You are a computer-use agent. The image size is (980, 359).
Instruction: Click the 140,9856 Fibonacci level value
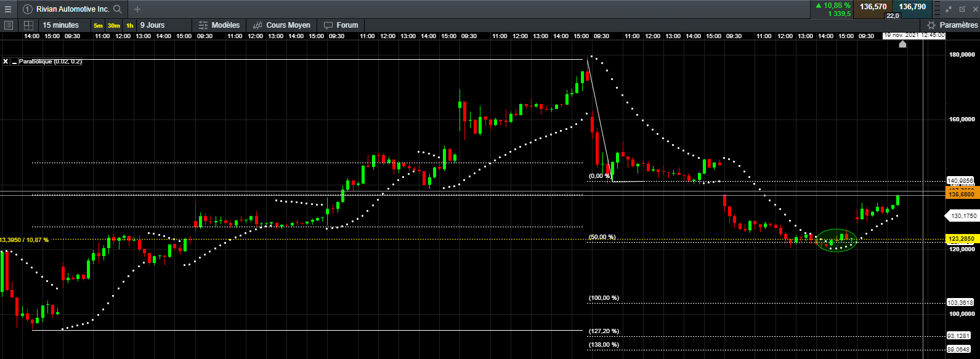960,180
